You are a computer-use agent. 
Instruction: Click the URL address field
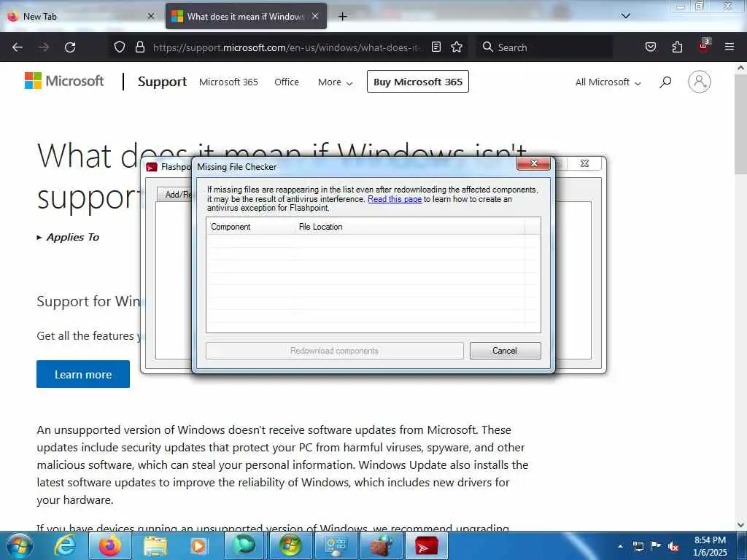(286, 47)
